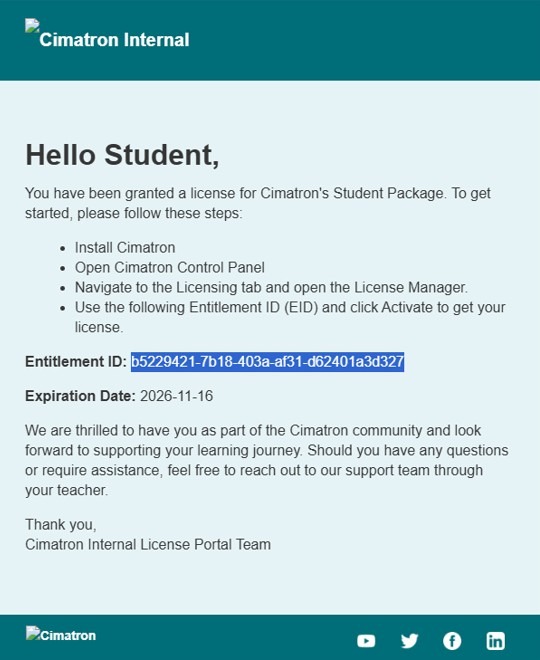Click the expiration date 2026-11-16

pyautogui.click(x=176, y=396)
